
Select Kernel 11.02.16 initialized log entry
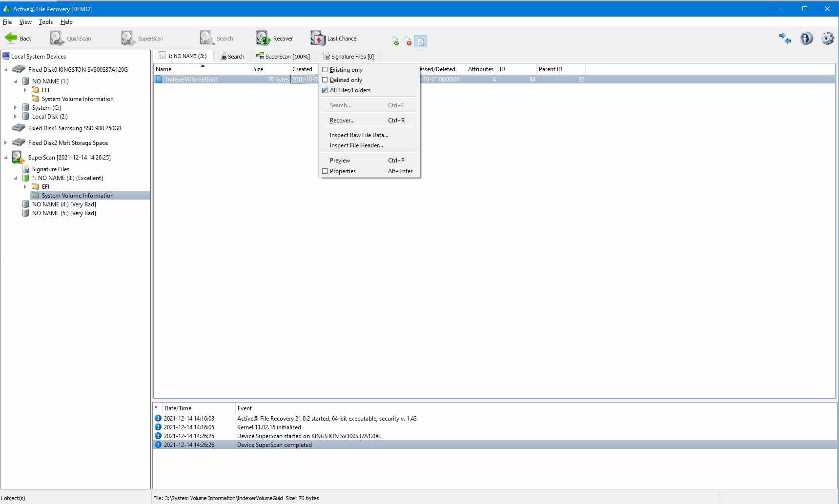(494, 427)
